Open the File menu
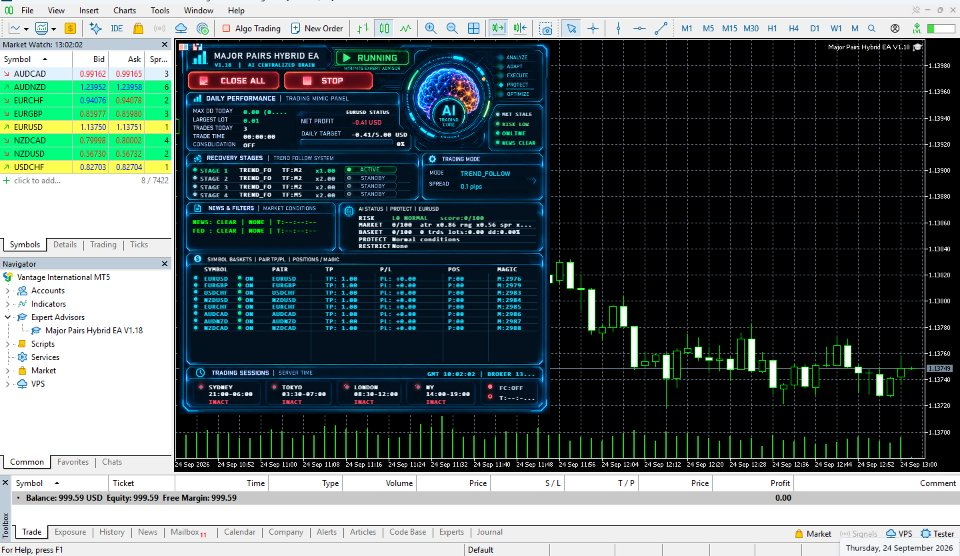The image size is (960, 556). 28,10
